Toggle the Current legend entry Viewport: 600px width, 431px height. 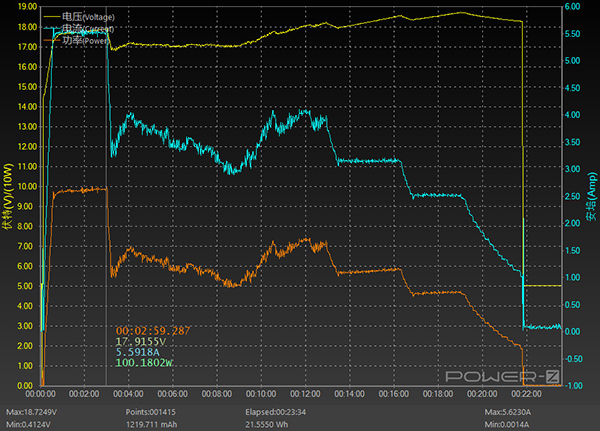tap(85, 29)
